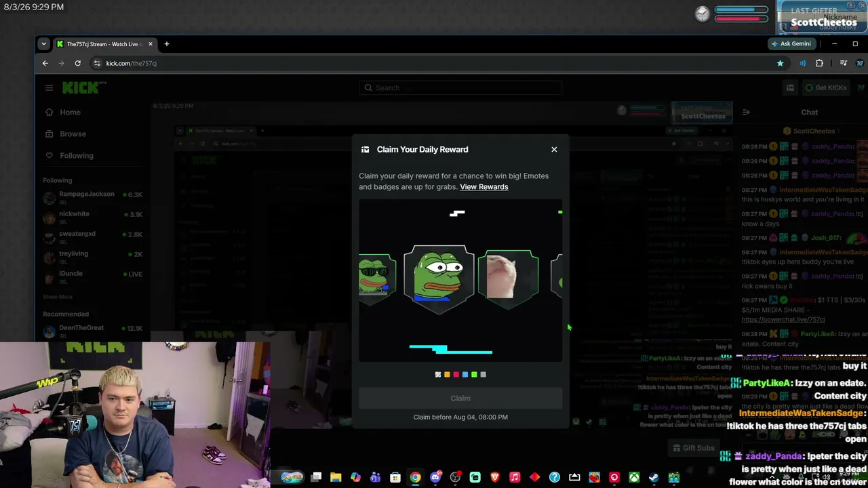Click the Ask Gemini button in Chrome
The width and height of the screenshot is (868, 488).
[791, 44]
